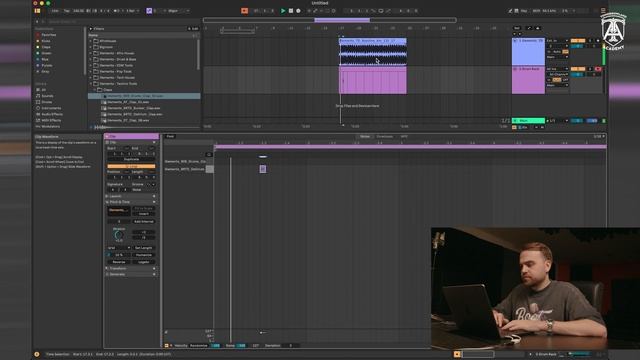
Task: Toggle the purple Scale Mode icon
Action: tap(149, 11)
